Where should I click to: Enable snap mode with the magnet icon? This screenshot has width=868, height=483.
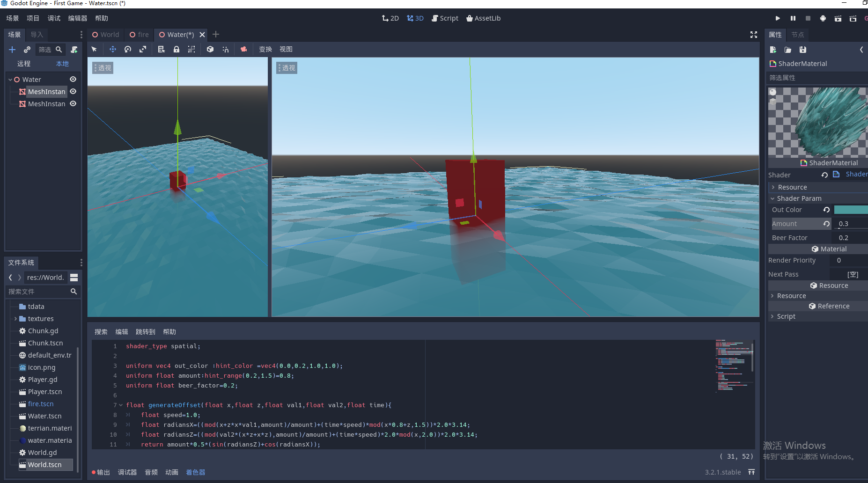pyautogui.click(x=225, y=49)
